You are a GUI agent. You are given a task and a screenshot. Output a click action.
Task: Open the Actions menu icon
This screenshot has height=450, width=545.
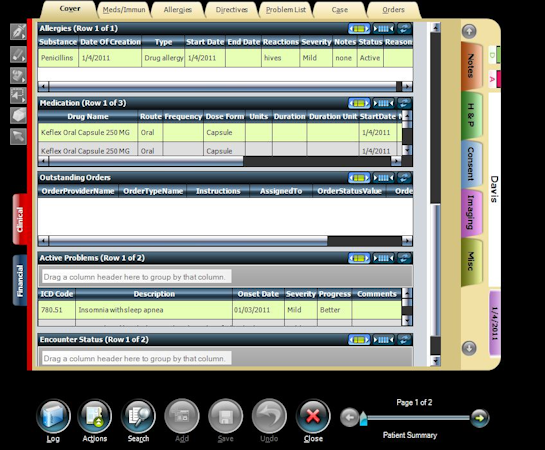[x=95, y=416]
